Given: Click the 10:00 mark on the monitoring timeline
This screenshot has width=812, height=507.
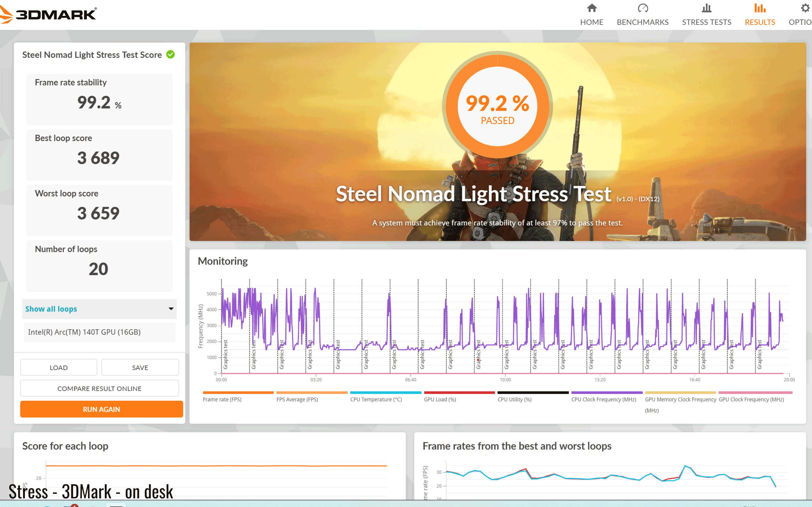Looking at the screenshot, I should (x=505, y=380).
